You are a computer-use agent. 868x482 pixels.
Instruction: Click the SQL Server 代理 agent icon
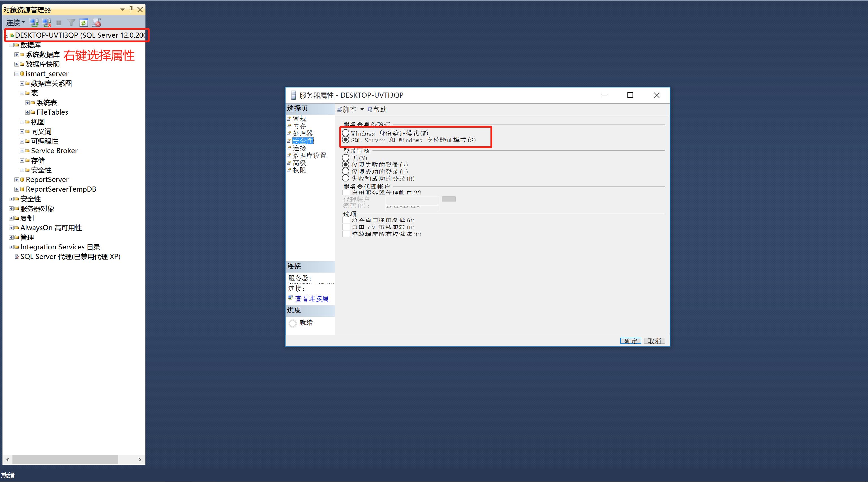pos(16,257)
